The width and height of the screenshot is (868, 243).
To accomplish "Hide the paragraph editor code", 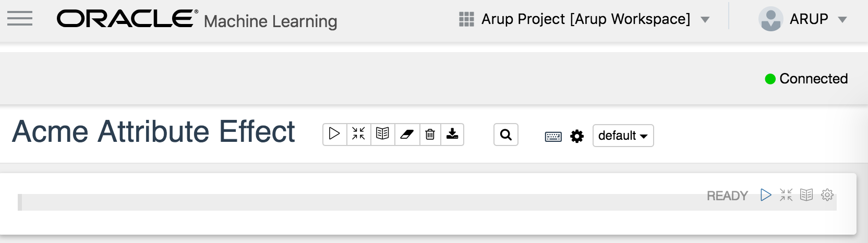I will (786, 195).
